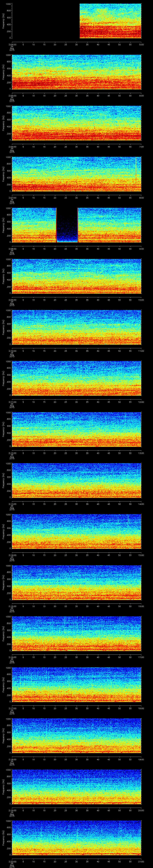Click the spectrogram panel starting at 2:05:00

[77, 72]
